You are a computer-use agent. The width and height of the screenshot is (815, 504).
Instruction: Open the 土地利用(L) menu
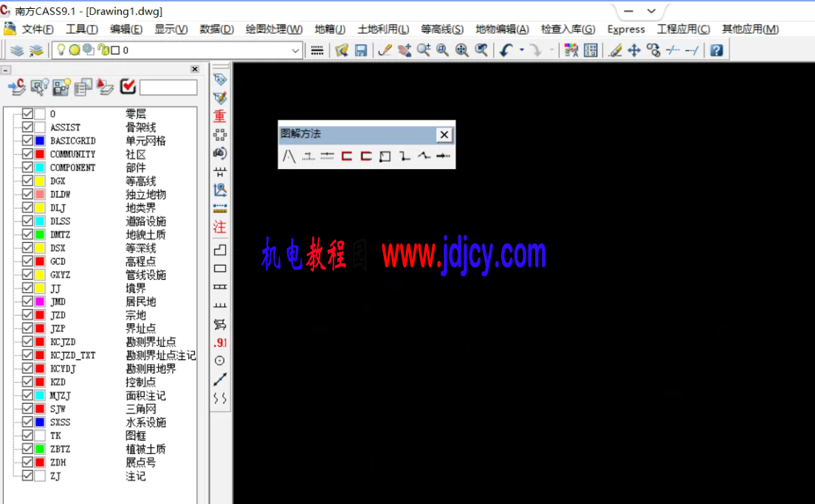(x=383, y=29)
